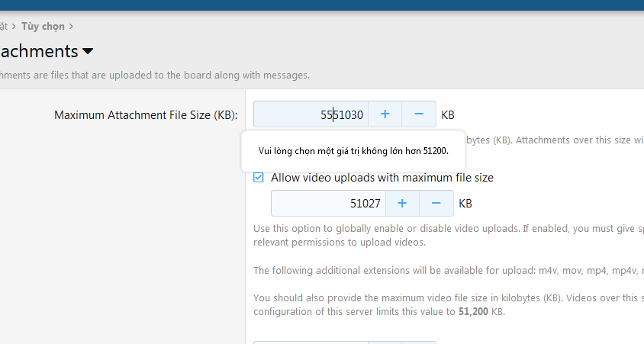Click the KB unit beside the 51027 field

(x=465, y=204)
